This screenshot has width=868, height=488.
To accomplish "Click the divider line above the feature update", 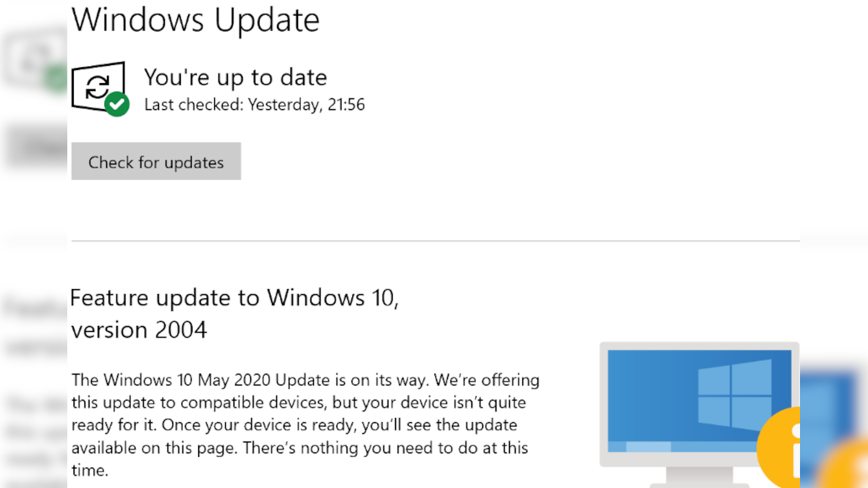I will point(434,241).
